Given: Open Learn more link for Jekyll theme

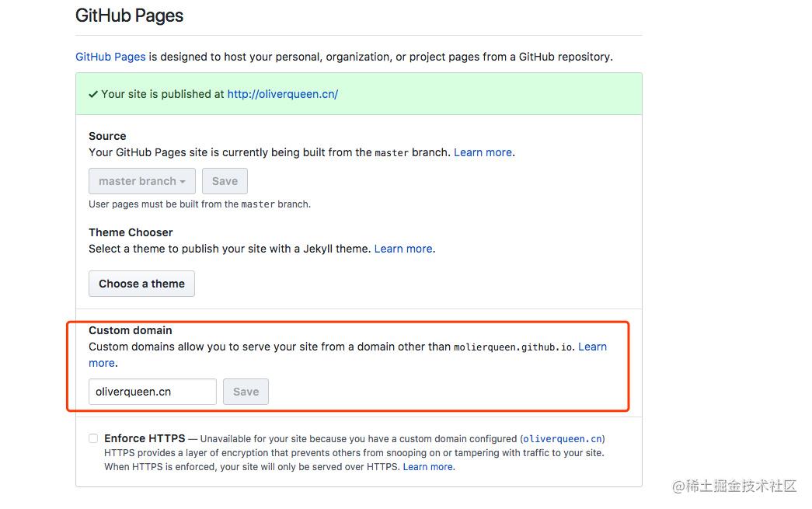Looking at the screenshot, I should pos(403,249).
